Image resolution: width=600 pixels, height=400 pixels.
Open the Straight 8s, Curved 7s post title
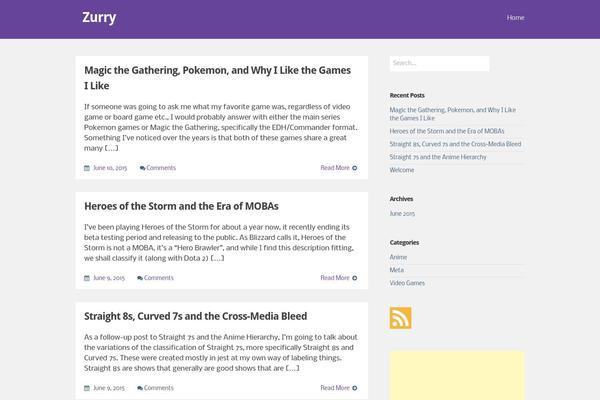pyautogui.click(x=196, y=316)
